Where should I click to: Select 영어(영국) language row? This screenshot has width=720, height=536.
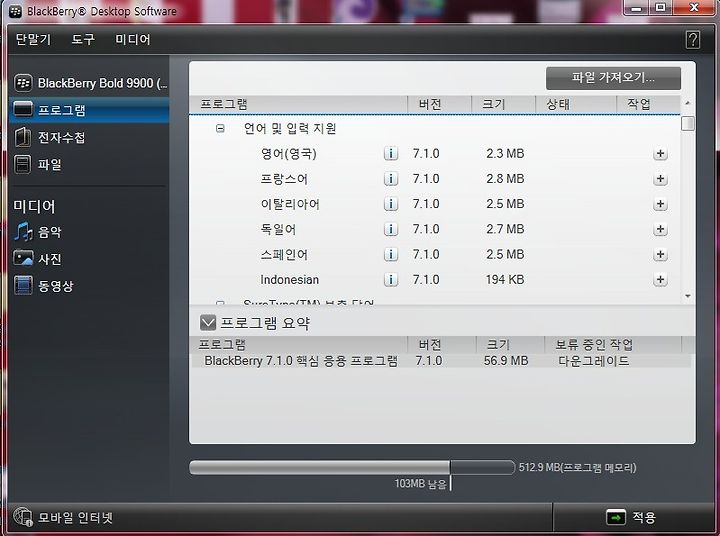[435, 153]
